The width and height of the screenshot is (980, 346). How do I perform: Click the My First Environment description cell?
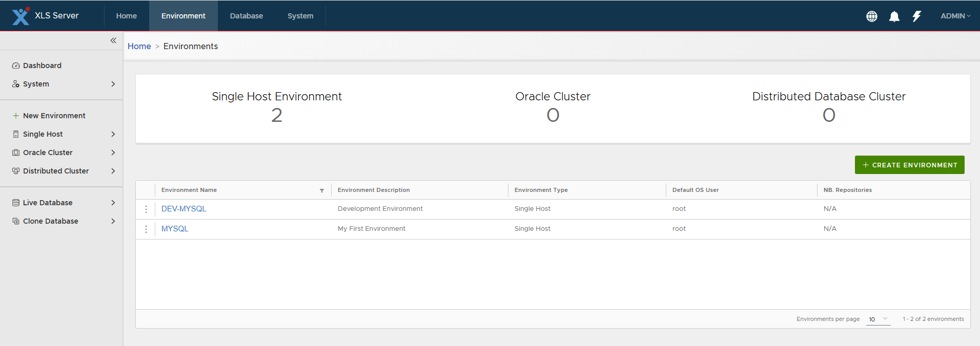tap(372, 229)
